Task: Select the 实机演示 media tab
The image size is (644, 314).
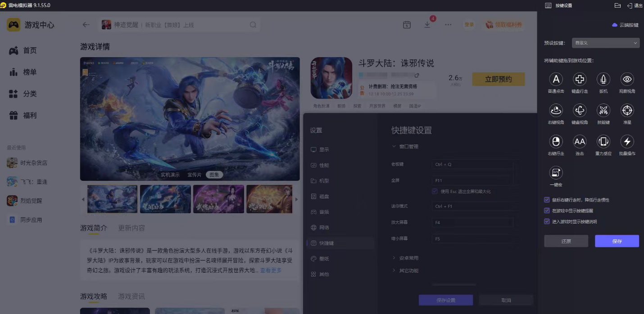Action: pos(170,175)
